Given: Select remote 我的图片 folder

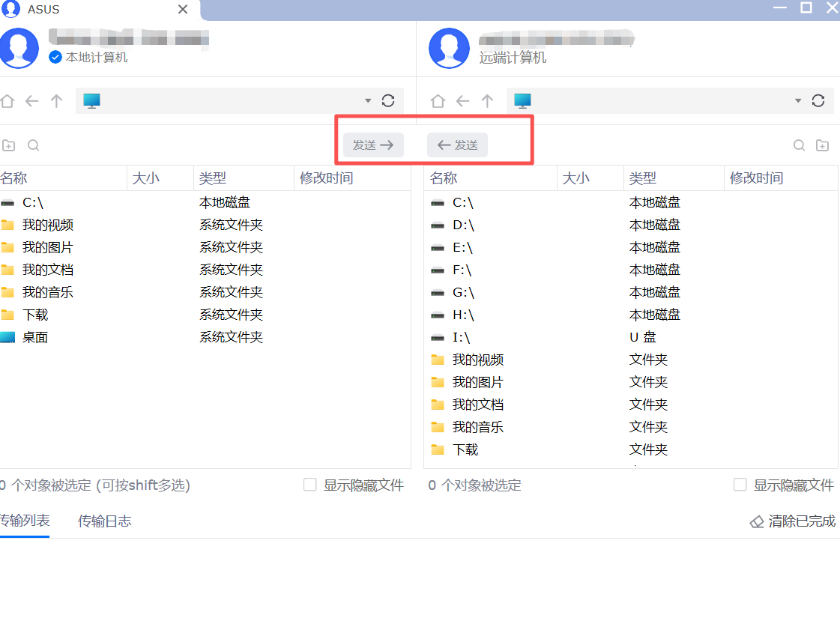Looking at the screenshot, I should pos(631,382).
